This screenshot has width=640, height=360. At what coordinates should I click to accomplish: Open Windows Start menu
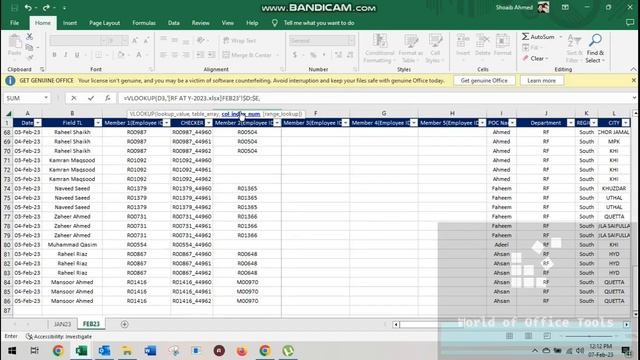12,351
